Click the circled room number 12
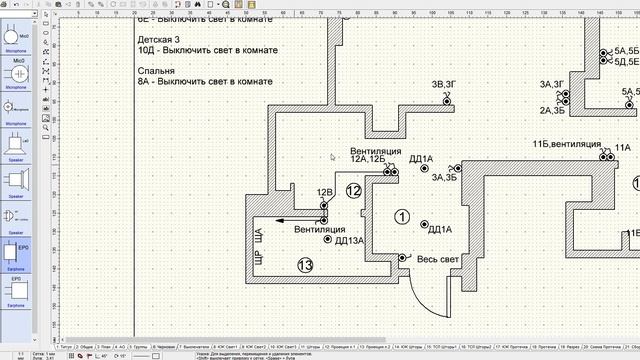The image size is (640, 360). tap(354, 191)
